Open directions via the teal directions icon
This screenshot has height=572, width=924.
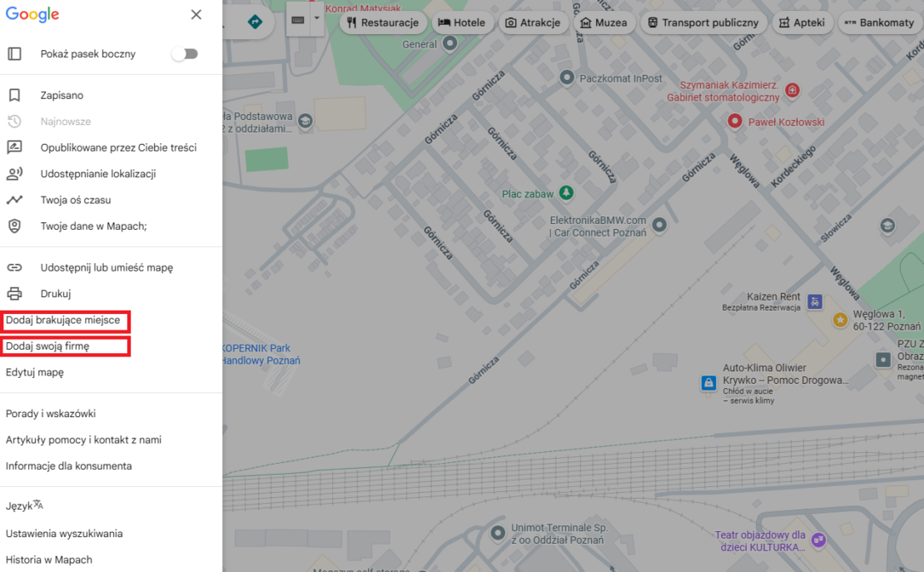(254, 22)
